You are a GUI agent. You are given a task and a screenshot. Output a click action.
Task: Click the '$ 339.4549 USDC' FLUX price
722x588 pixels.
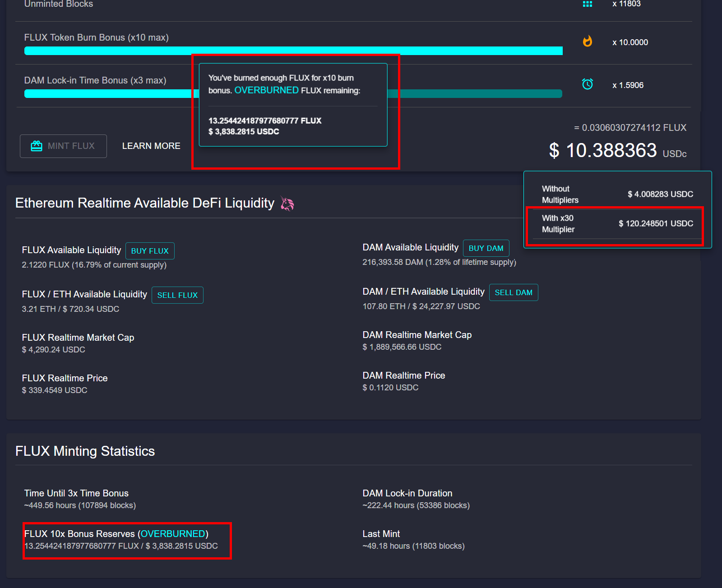[55, 390]
